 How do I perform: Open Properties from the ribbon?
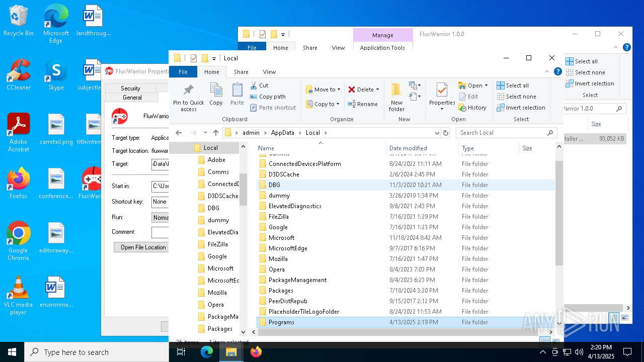(442, 97)
